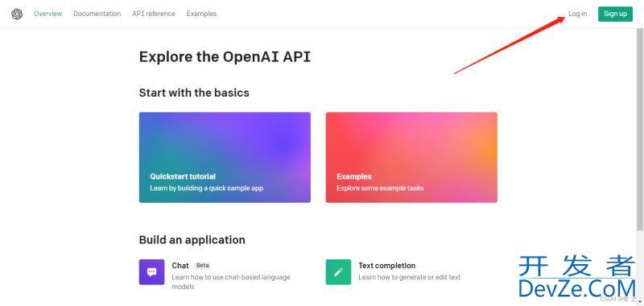644x306 pixels.
Task: Click 'Explore some example tasks' text
Action: coord(380,188)
